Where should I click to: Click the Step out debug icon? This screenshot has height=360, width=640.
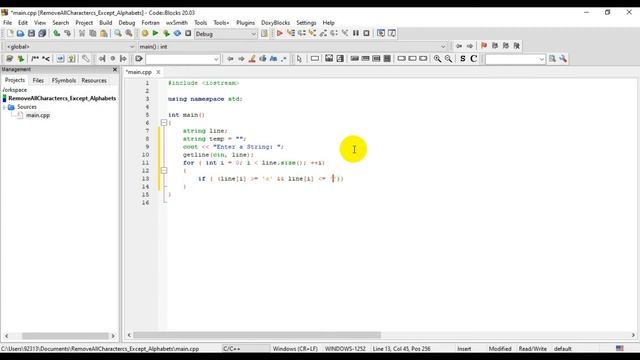[x=323, y=33]
